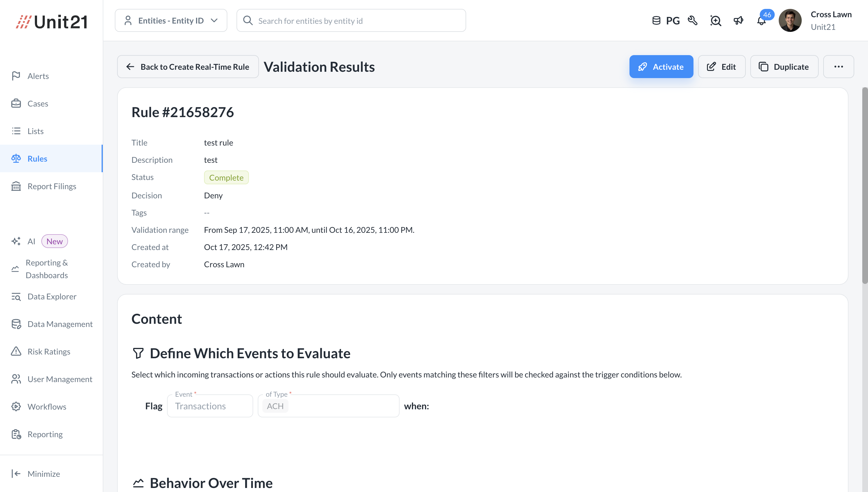Click the wrench tools icon

pos(693,21)
